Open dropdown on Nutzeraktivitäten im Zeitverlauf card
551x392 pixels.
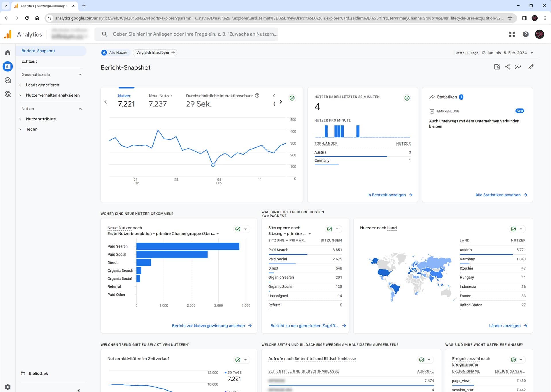click(245, 360)
